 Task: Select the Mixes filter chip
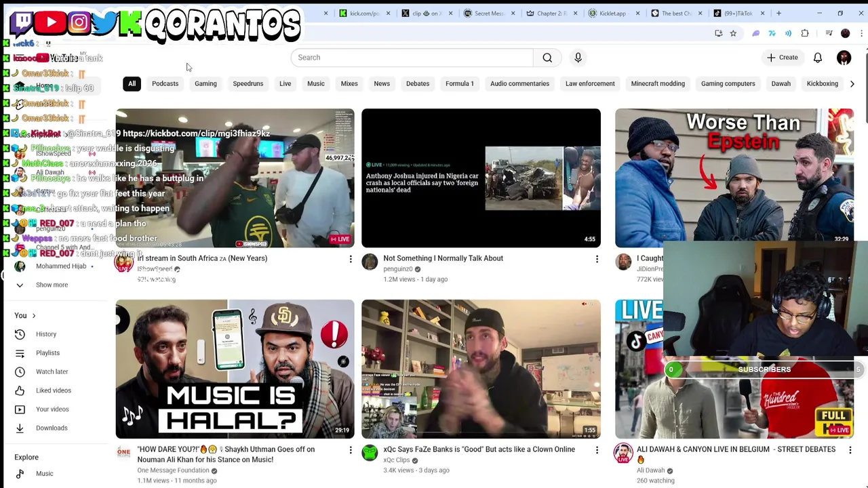[349, 84]
